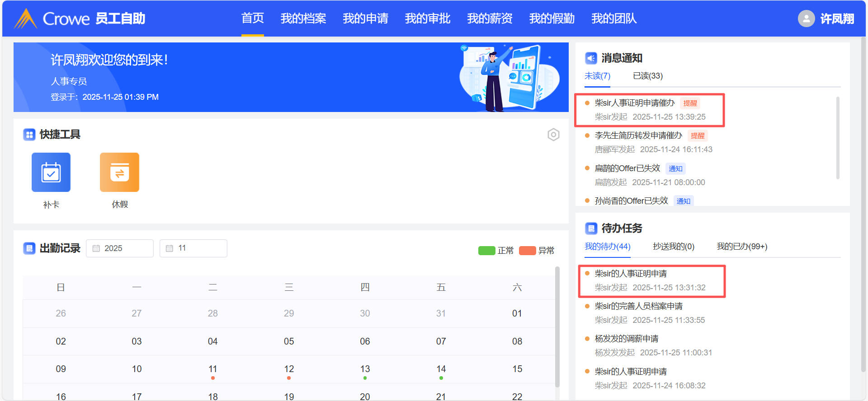Click the 待办任务 panel icon
The width and height of the screenshot is (868, 401).
591,228
